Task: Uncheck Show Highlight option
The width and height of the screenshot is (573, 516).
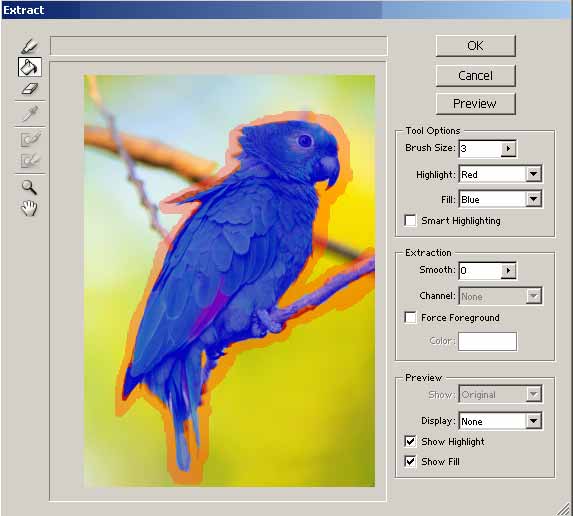Action: coord(410,441)
